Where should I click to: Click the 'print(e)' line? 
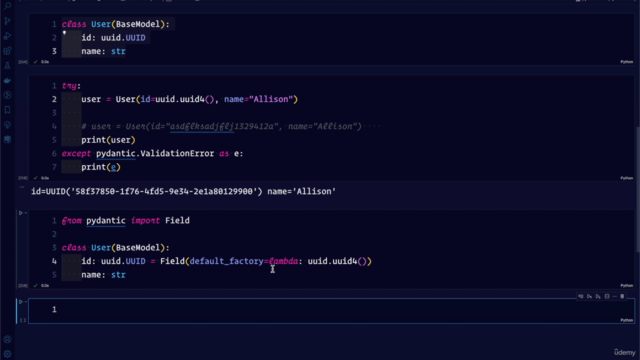[x=101, y=167]
